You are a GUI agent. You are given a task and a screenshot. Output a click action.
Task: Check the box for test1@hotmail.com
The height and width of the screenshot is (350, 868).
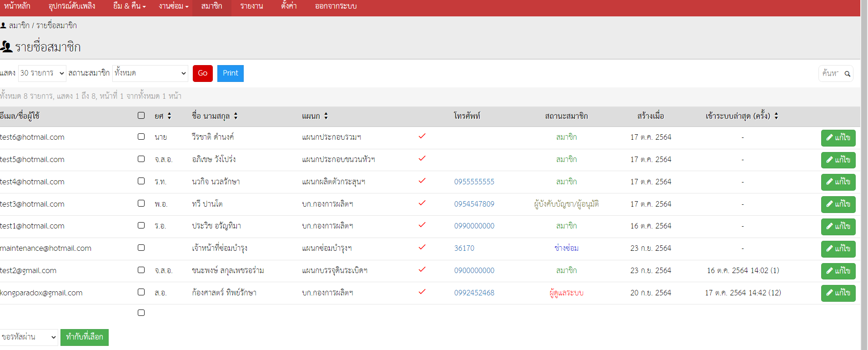coord(141,225)
